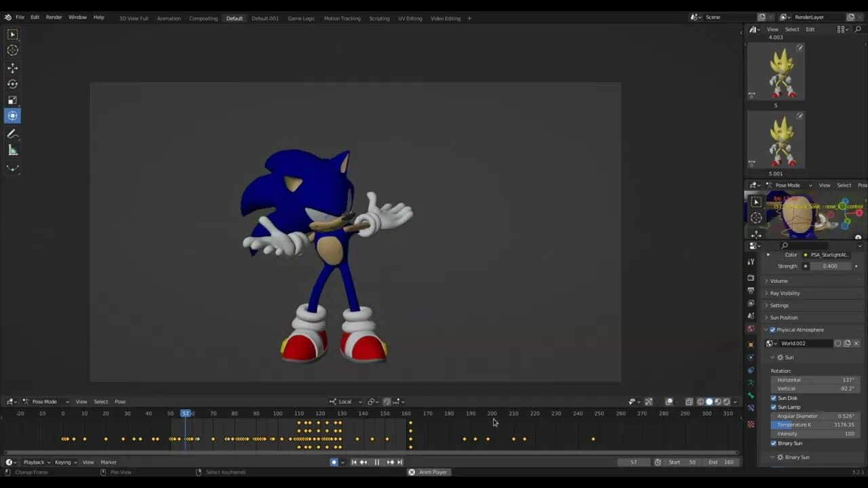Toggle fake user for World.002
The image size is (868, 488).
click(838, 344)
